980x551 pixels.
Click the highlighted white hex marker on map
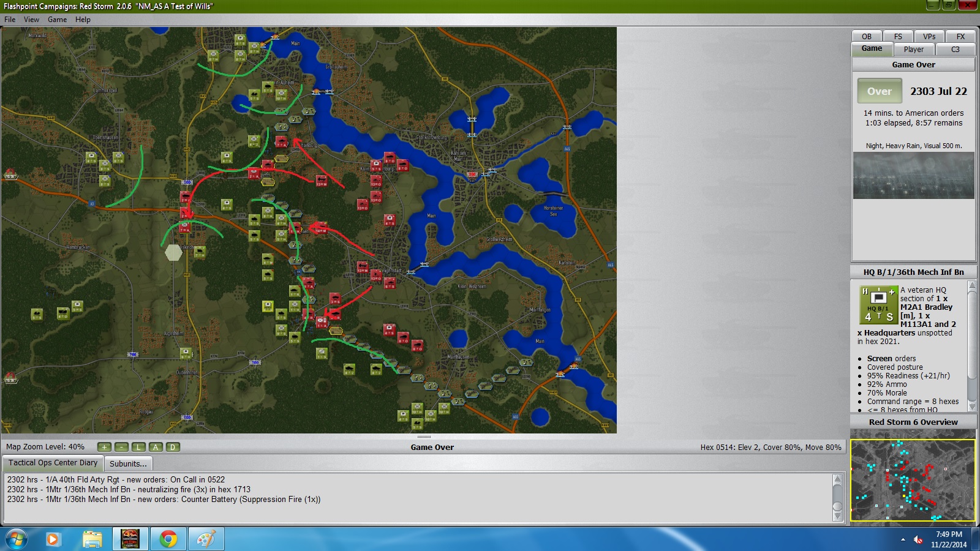[x=173, y=252]
